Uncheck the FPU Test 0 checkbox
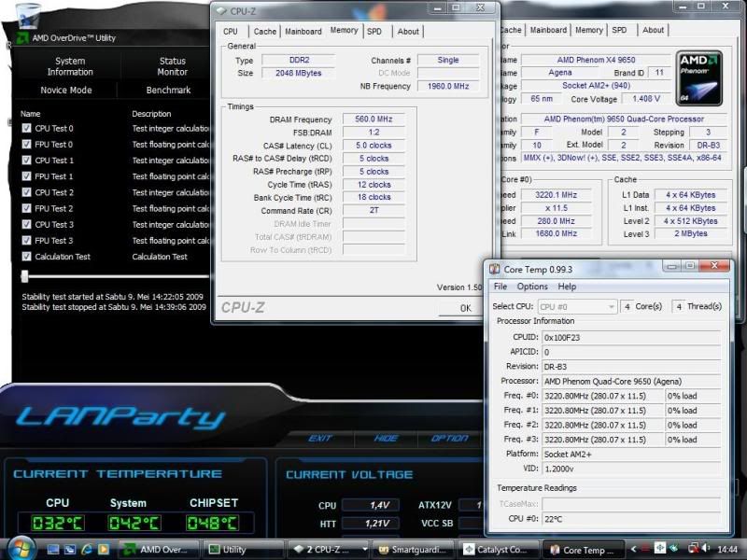Image resolution: width=747 pixels, height=560 pixels. tap(27, 145)
